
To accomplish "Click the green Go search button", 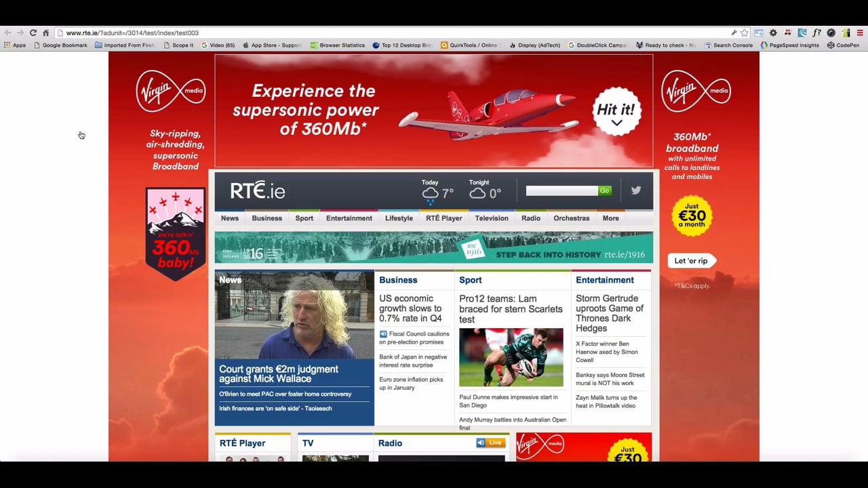I will 604,190.
